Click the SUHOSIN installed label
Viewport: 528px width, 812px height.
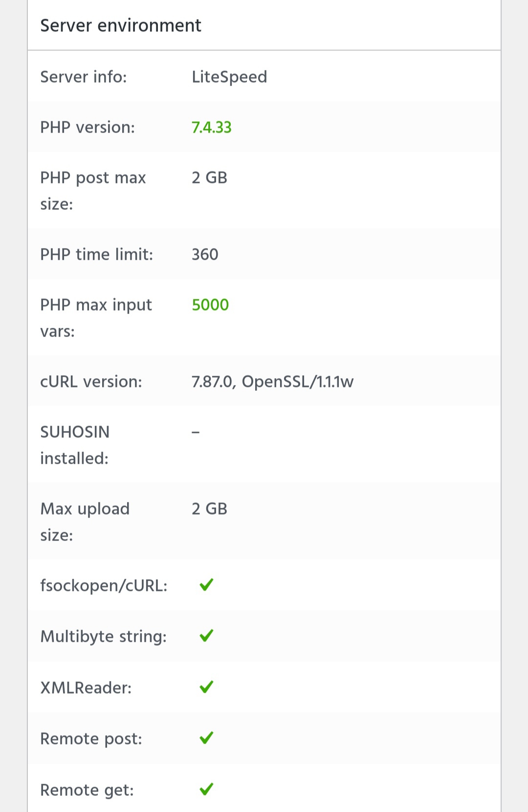75,445
